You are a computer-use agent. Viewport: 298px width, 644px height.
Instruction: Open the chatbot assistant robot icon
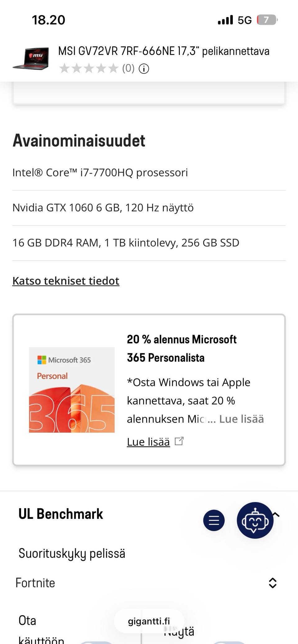pyautogui.click(x=255, y=520)
